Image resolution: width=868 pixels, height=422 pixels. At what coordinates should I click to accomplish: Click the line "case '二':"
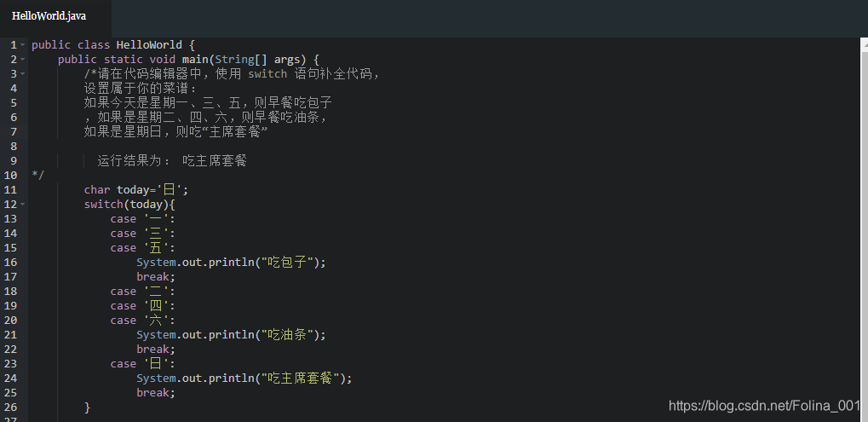click(x=143, y=292)
